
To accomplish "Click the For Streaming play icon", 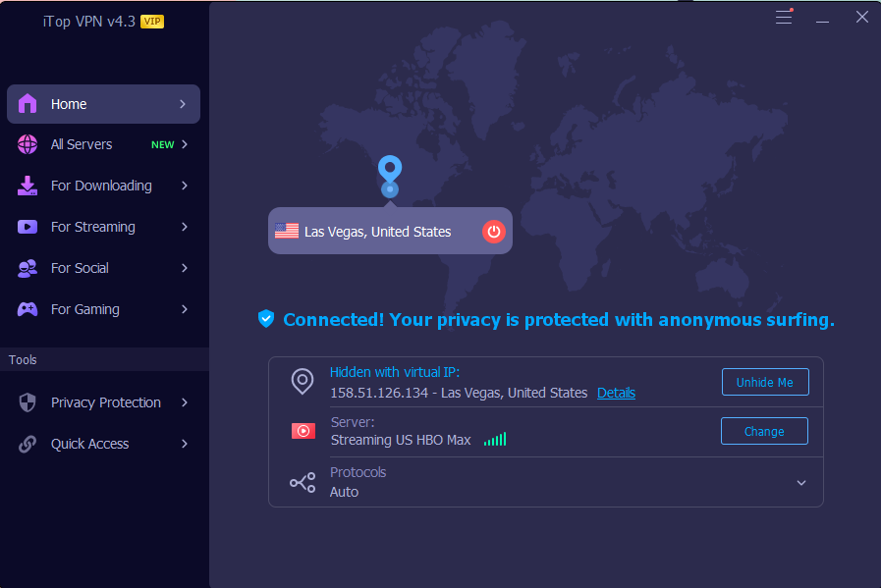I will click(28, 227).
